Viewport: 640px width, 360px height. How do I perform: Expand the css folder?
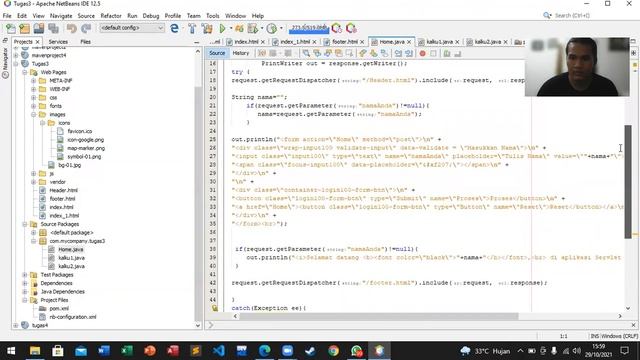click(34, 98)
